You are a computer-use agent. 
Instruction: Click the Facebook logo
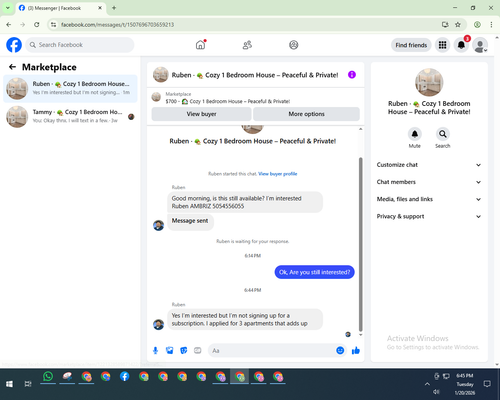pyautogui.click(x=14, y=45)
